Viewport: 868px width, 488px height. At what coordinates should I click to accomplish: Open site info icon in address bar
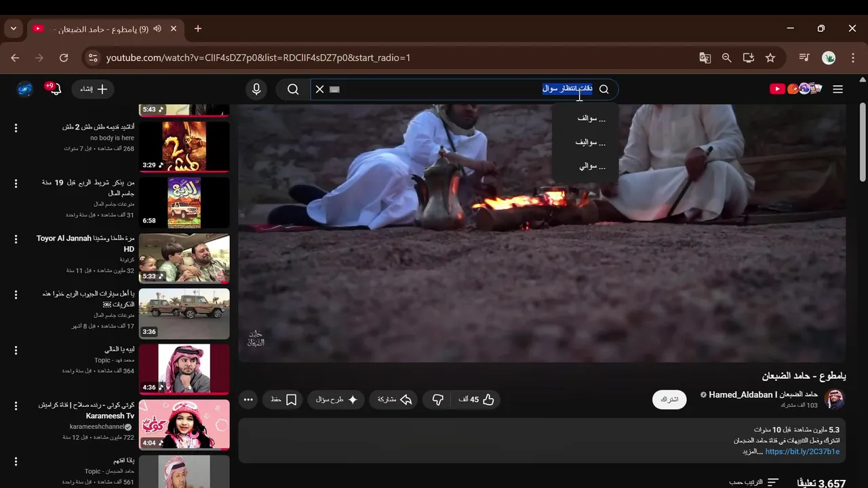point(93,58)
